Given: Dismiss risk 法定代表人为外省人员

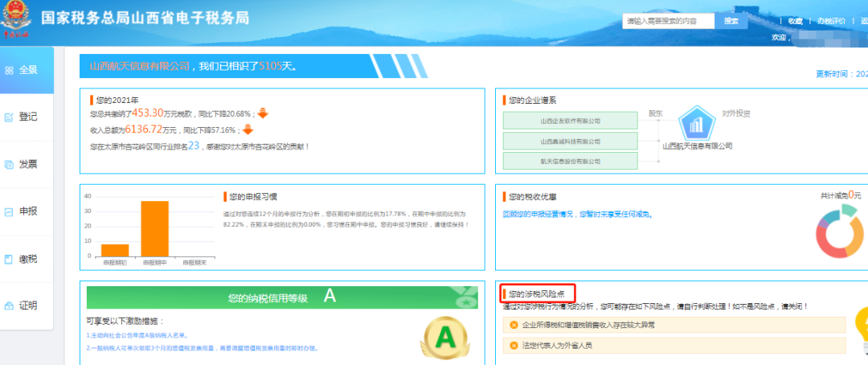Looking at the screenshot, I should coord(513,346).
